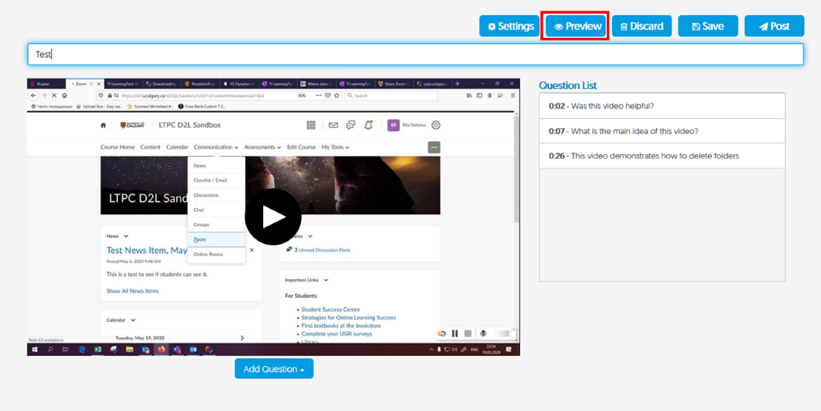The width and height of the screenshot is (821, 411).
Task: Expand the Add Question dropdown
Action: tap(274, 369)
